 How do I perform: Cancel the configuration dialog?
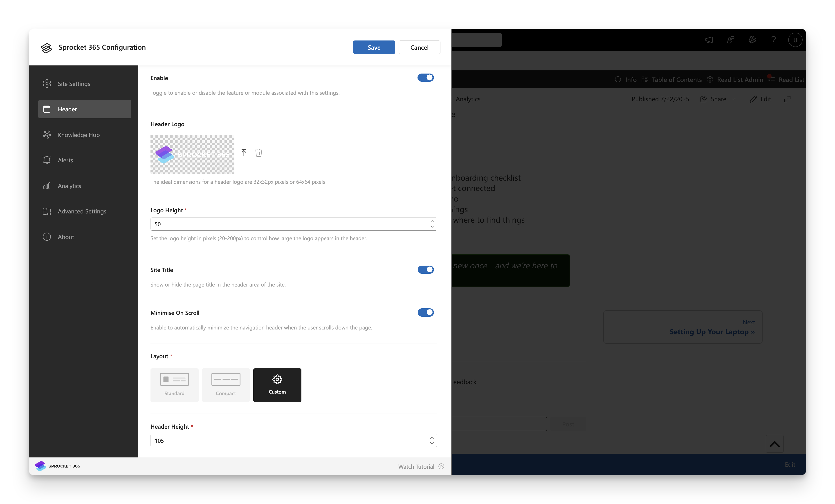pyautogui.click(x=419, y=47)
